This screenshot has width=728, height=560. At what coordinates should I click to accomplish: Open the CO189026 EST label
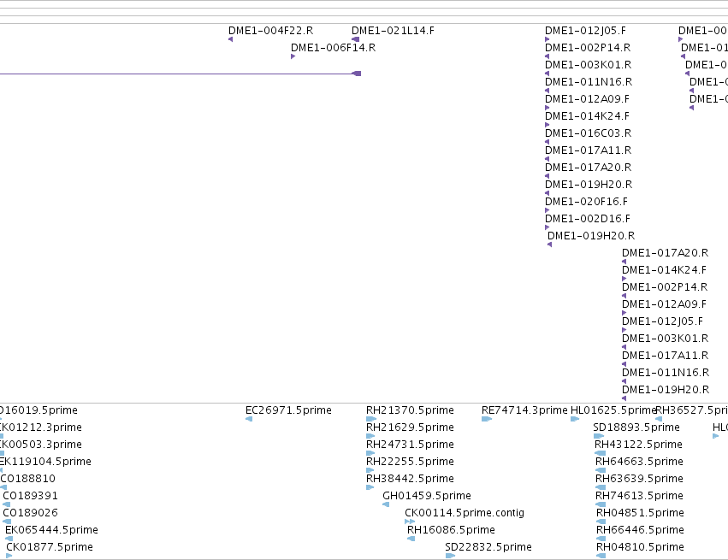click(31, 513)
